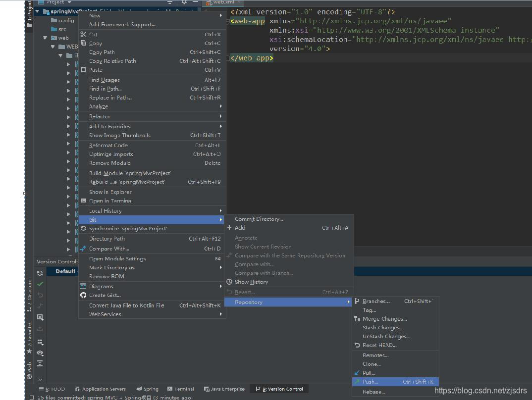Expand the New submenu arrow

pos(221,15)
